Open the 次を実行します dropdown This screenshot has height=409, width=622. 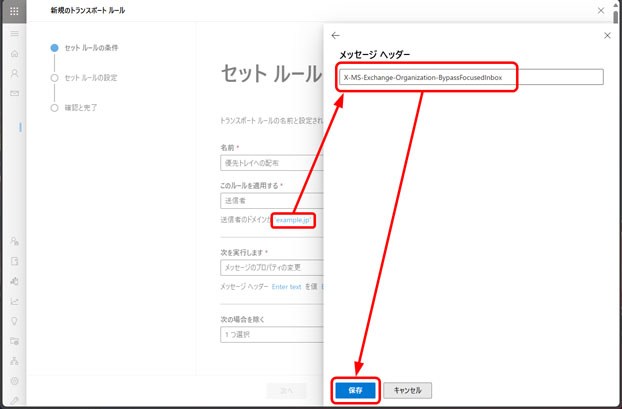[x=272, y=268]
